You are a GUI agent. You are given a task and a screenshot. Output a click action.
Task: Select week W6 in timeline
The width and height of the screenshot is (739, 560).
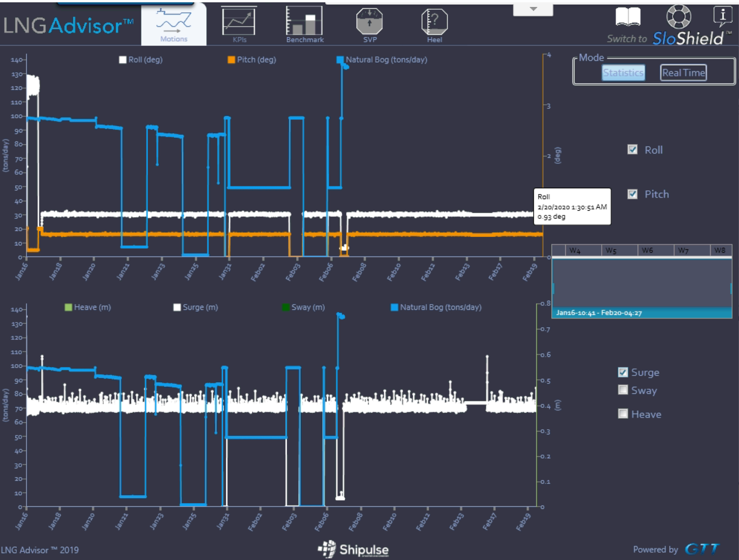pyautogui.click(x=648, y=250)
